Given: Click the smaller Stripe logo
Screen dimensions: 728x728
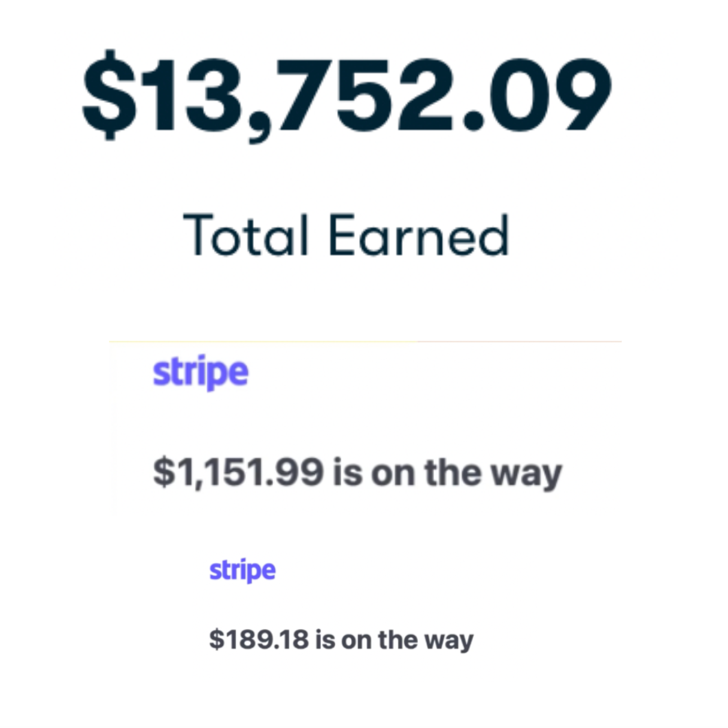Looking at the screenshot, I should point(242,570).
